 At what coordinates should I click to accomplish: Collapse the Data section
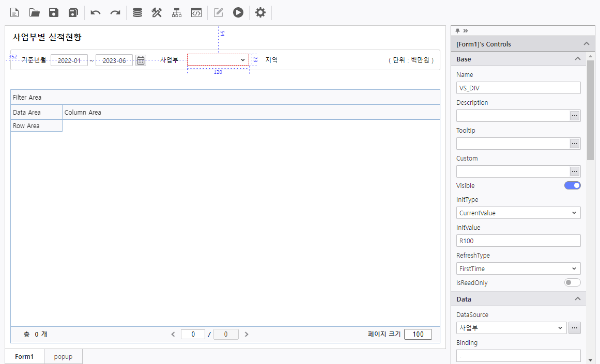[x=577, y=299]
